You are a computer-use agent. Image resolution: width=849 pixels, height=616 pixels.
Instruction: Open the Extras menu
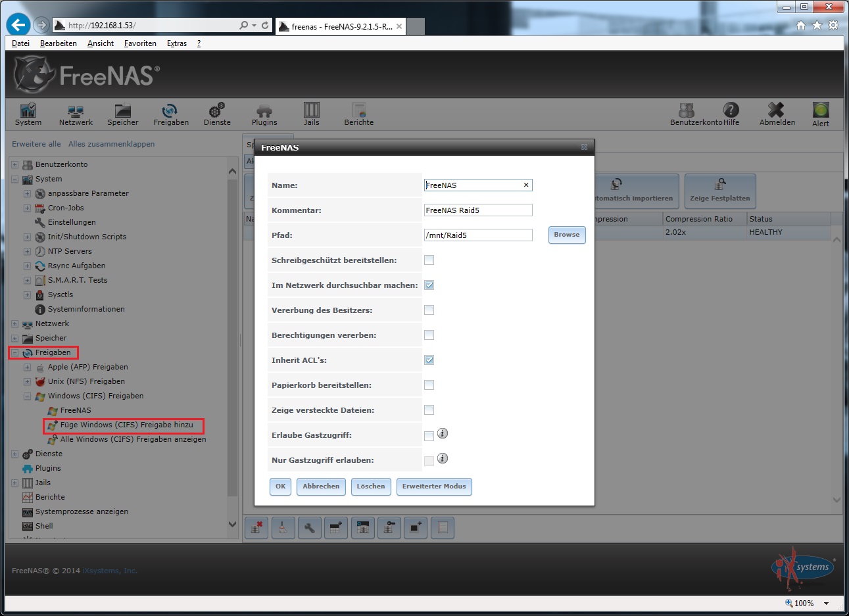(177, 43)
